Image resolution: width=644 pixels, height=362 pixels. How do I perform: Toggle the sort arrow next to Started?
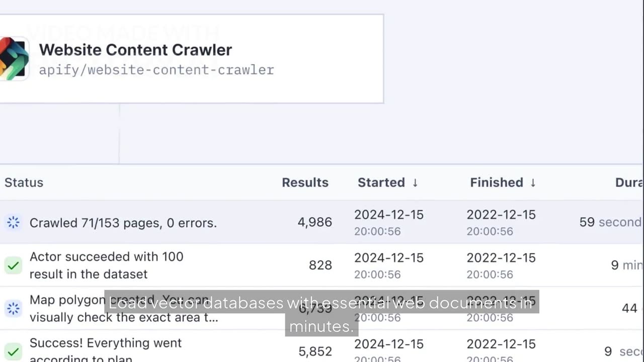[415, 183]
